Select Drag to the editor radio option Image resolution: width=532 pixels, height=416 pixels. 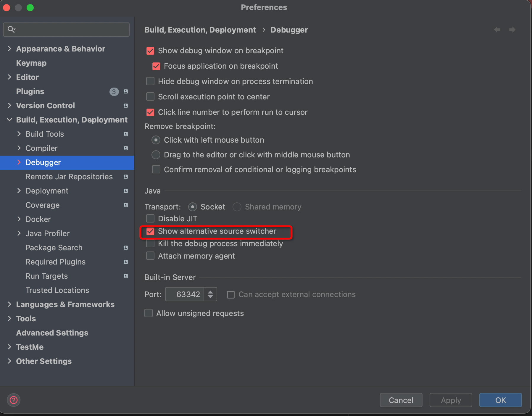pos(156,155)
